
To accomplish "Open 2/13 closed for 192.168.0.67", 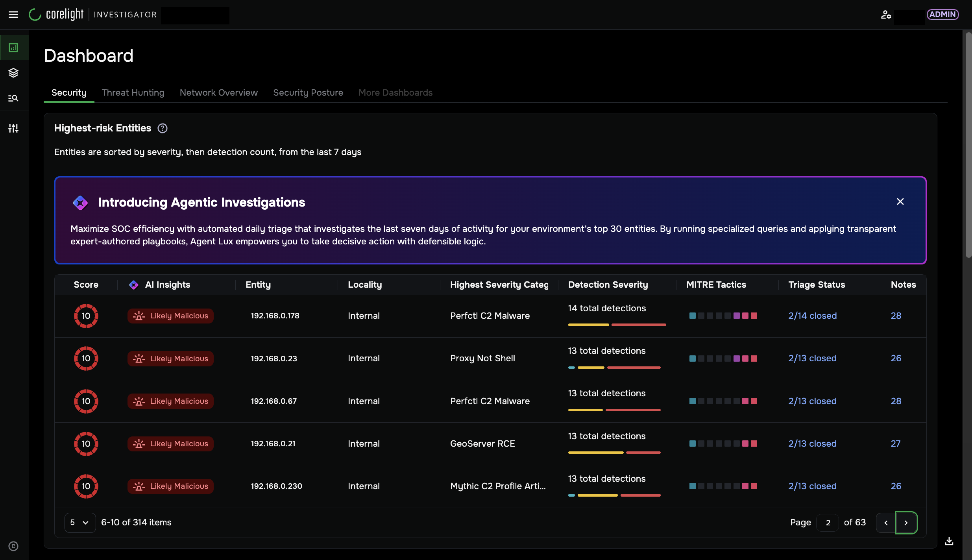I will 812,401.
